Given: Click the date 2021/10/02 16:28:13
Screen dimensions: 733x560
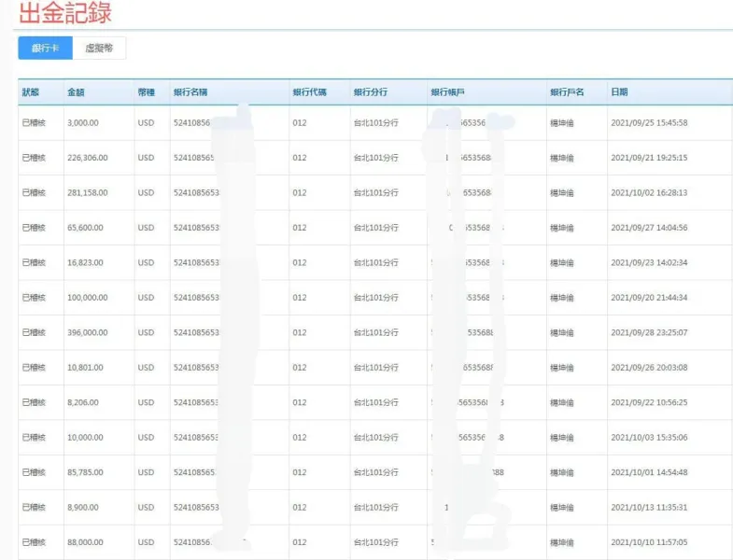Looking at the screenshot, I should tap(648, 192).
